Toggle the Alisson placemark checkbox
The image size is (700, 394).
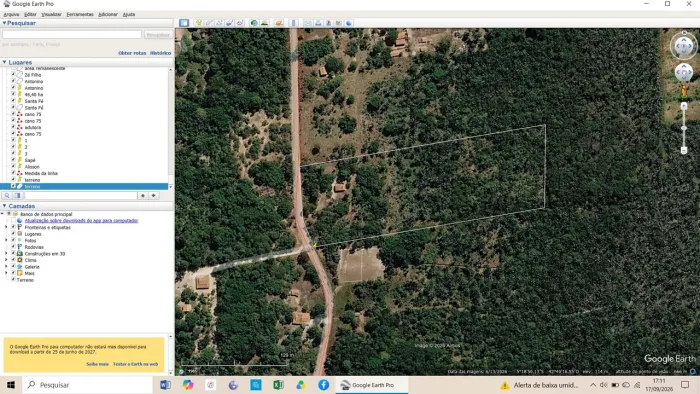pos(13,166)
